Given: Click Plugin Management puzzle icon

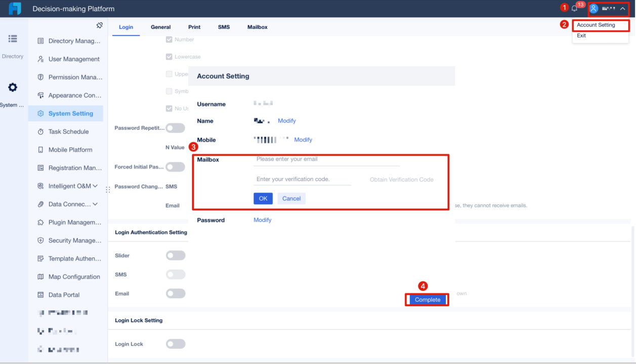Looking at the screenshot, I should pyautogui.click(x=40, y=222).
